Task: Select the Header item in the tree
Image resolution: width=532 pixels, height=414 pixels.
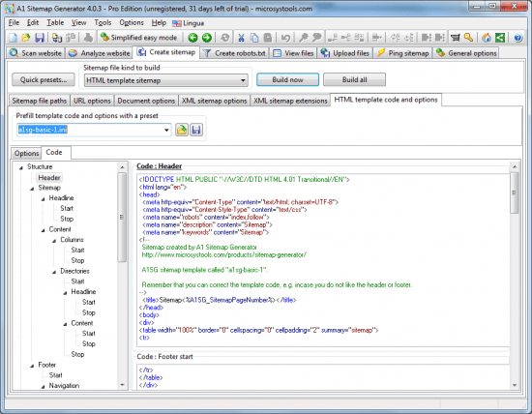Action: tap(49, 177)
